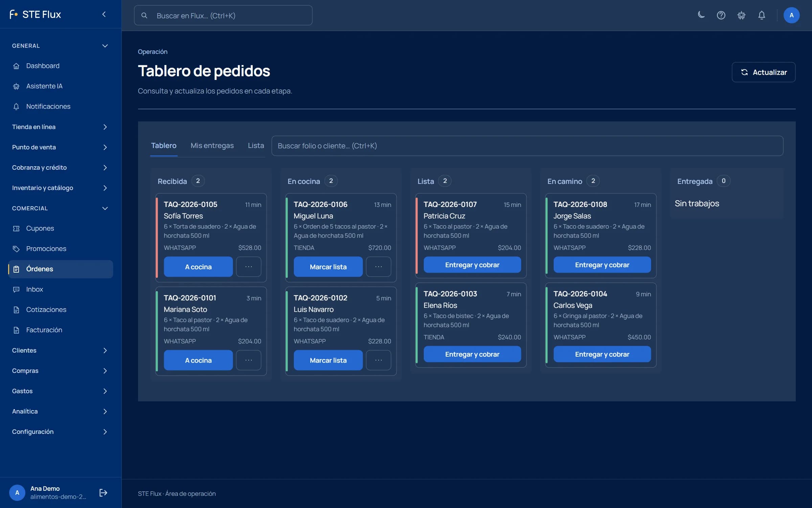
Task: Switch to the Tablero tab
Action: point(164,146)
